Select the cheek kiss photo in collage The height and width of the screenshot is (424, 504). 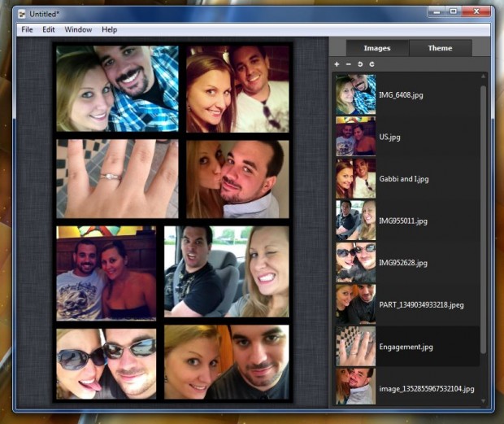(237, 179)
